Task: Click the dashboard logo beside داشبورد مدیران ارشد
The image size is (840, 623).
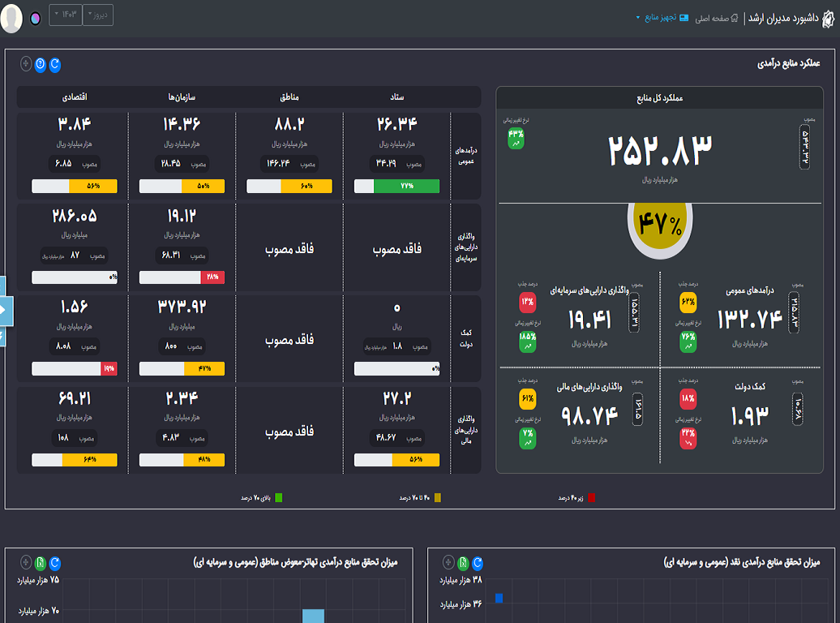Action: coord(823,17)
